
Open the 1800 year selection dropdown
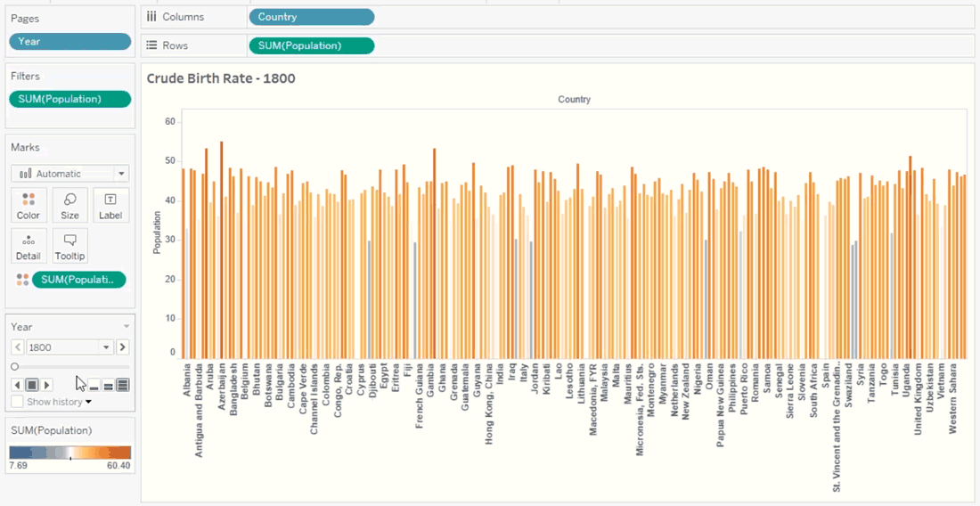(x=107, y=347)
